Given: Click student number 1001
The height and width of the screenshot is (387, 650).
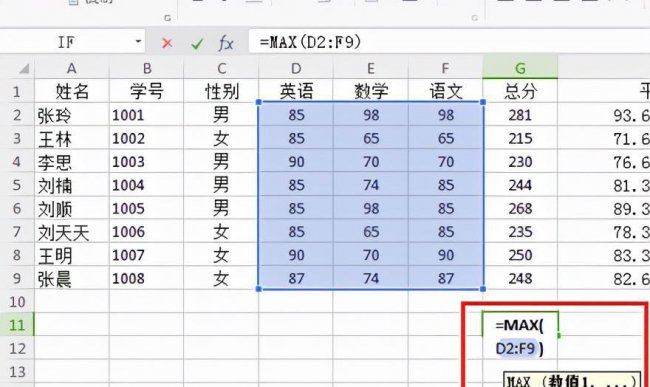Looking at the screenshot, I should point(146,115).
